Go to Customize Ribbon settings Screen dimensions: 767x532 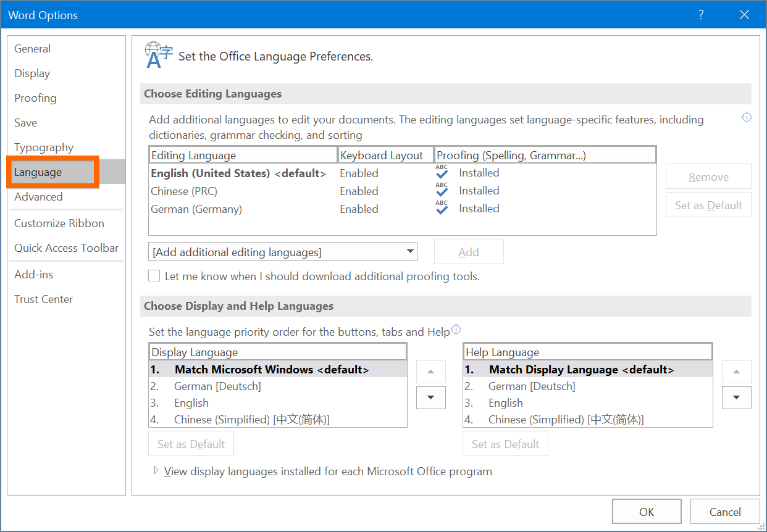(x=59, y=223)
